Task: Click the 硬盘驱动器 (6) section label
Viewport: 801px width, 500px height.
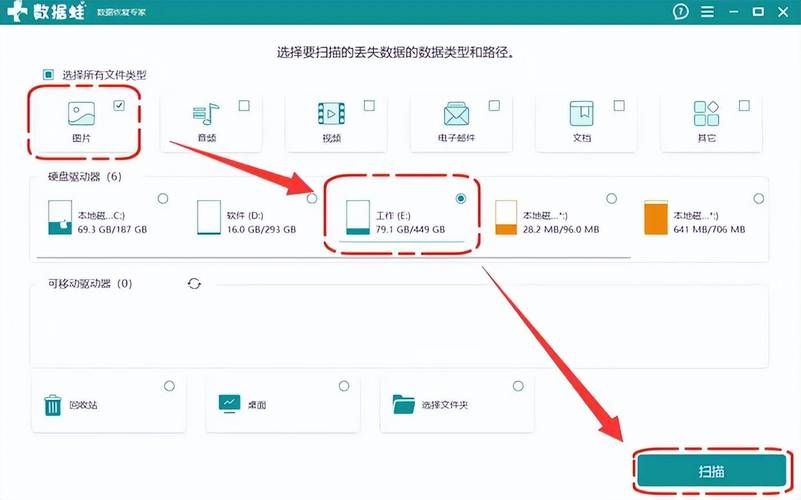Action: [x=85, y=177]
